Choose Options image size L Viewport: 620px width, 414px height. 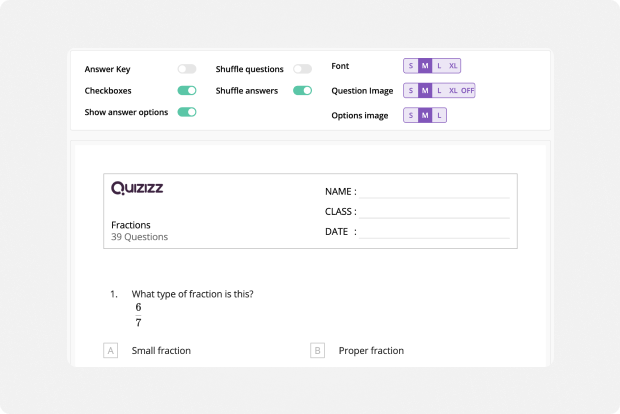pos(439,115)
